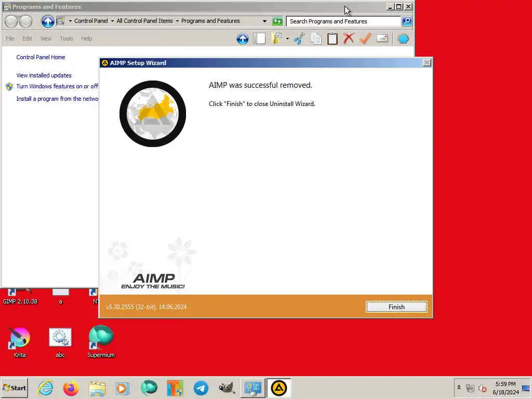Screen dimensions: 532x399
Task: Open Supermium from the taskbar
Action: [149, 388]
